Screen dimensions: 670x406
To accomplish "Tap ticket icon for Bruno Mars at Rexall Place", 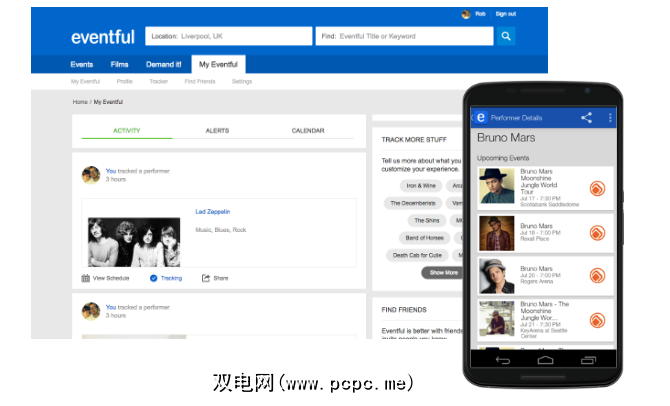I will 597,233.
